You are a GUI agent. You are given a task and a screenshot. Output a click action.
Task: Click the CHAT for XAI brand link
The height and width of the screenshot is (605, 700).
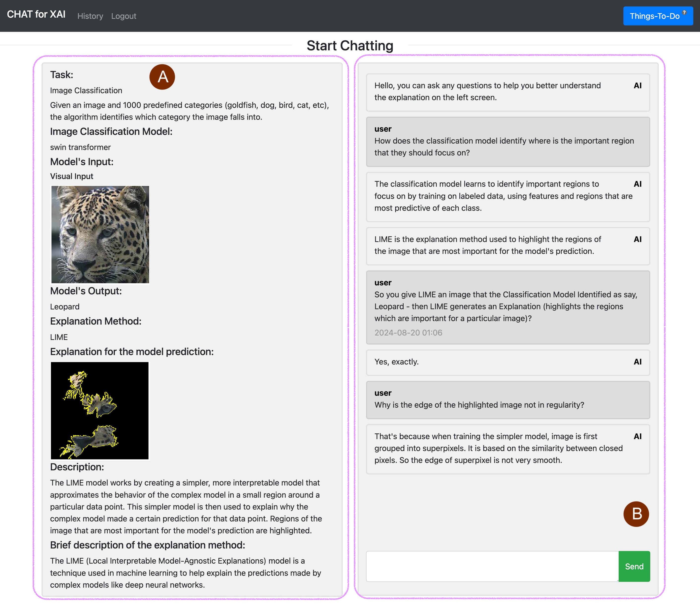click(x=36, y=15)
